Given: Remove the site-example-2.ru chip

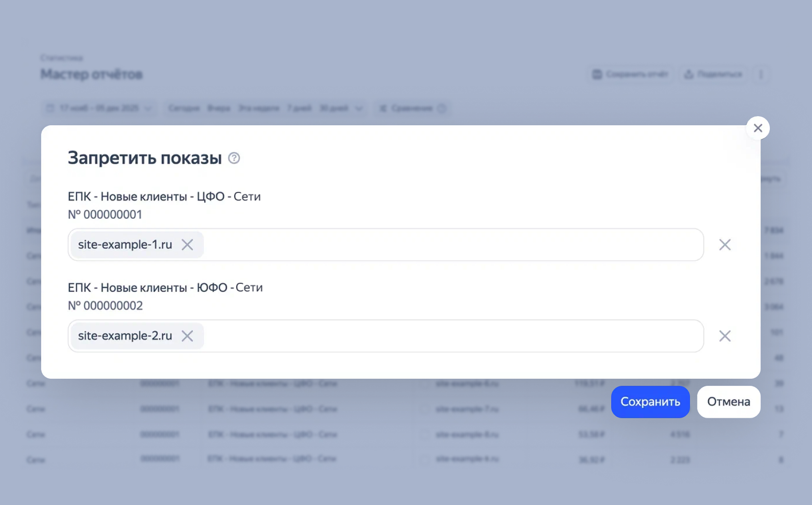Looking at the screenshot, I should coord(187,336).
